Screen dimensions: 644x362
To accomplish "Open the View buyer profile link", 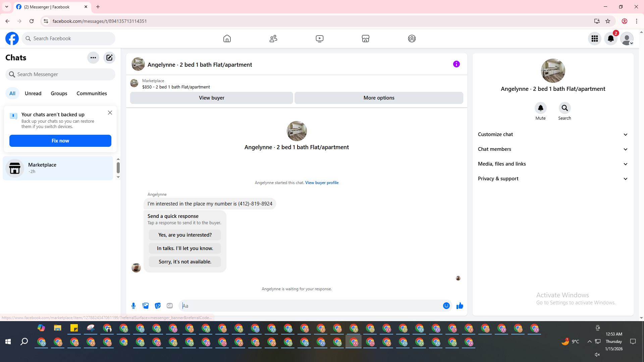I will pyautogui.click(x=322, y=183).
